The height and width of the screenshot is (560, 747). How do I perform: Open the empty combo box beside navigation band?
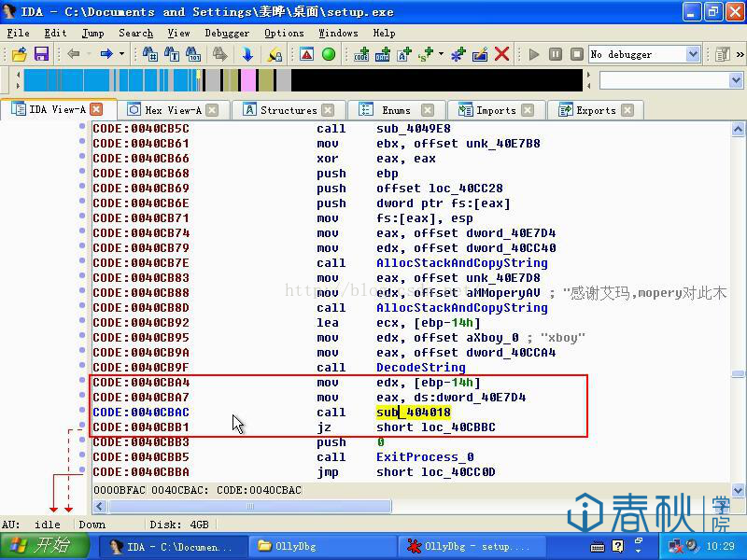(x=735, y=80)
